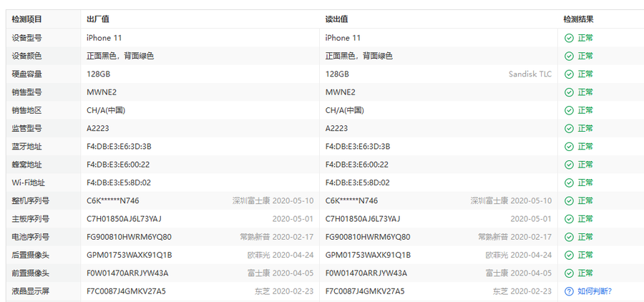Screen dimensions: 644x302
Task: Click read-out value CH/A(中国)
Action: click(345, 110)
